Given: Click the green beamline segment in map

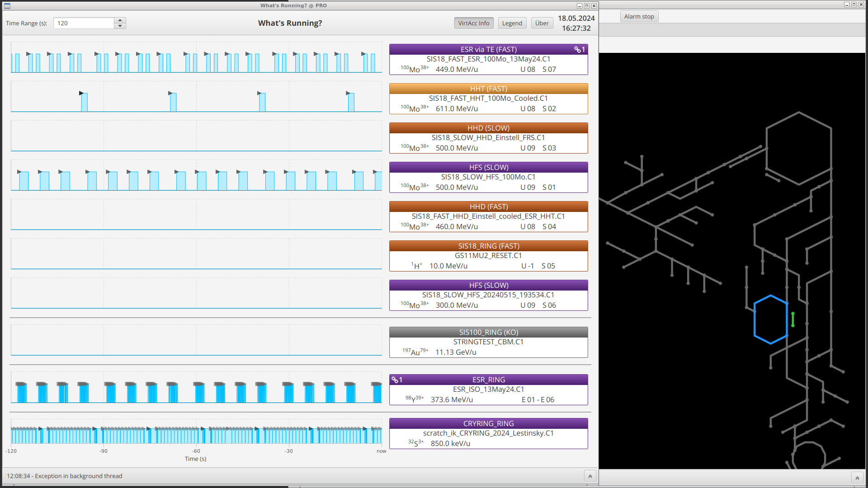Looking at the screenshot, I should pos(793,319).
